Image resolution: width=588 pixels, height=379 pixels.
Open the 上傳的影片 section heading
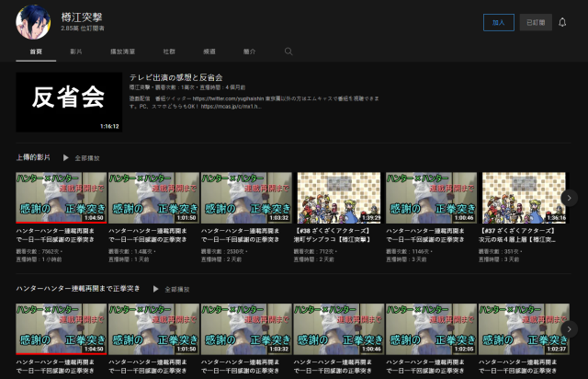coord(34,157)
